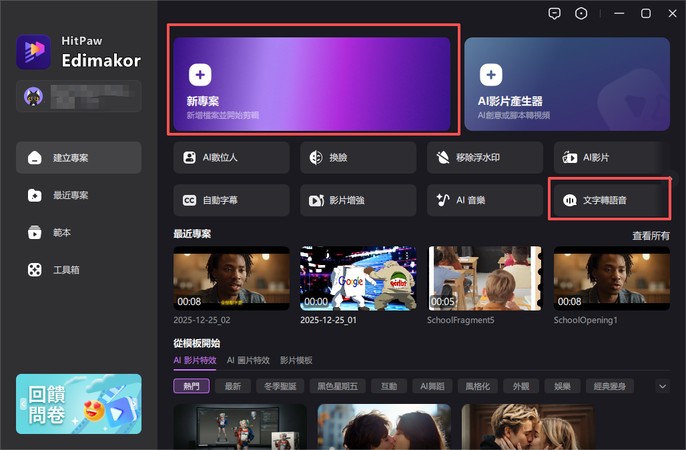Screen dimensions: 686x450
Task: Click the plus icon on AI影片產生器 card
Action: click(491, 75)
